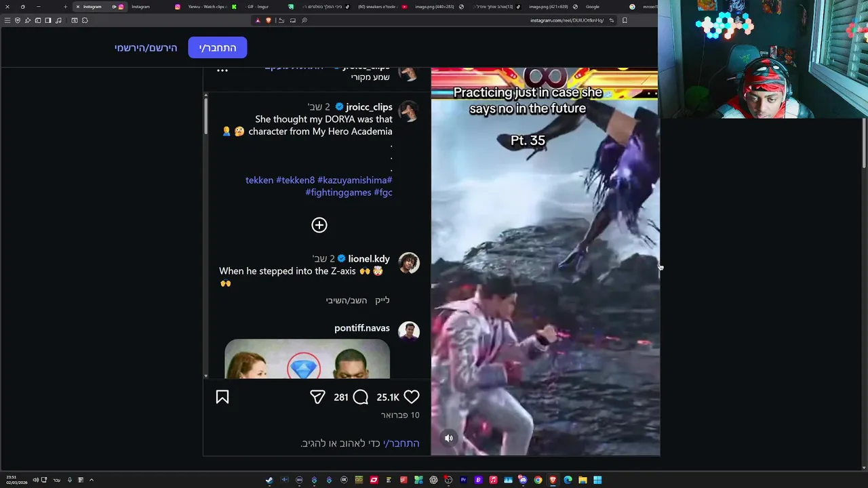The height and width of the screenshot is (488, 868).
Task: Click the zoom magnifier icon in toolbar
Action: pos(304,20)
